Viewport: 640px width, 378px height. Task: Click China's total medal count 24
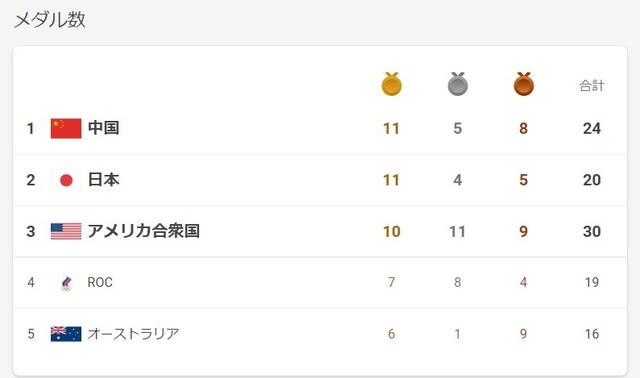click(x=592, y=129)
